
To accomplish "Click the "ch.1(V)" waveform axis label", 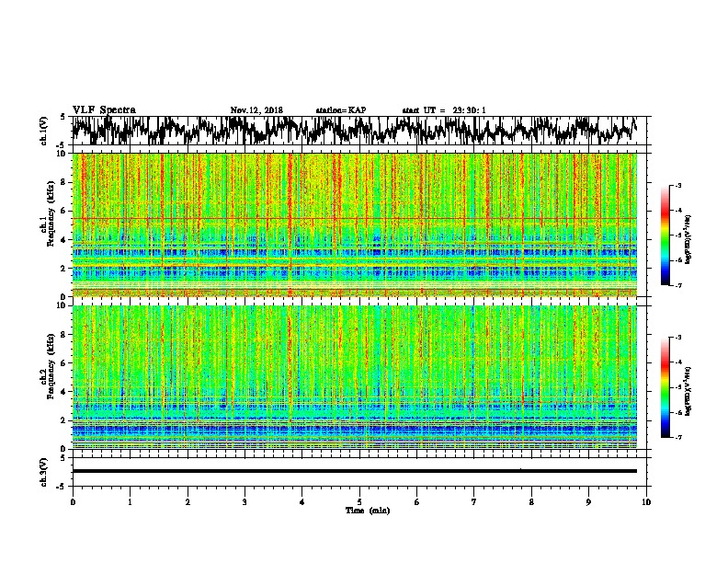I will pyautogui.click(x=44, y=131).
